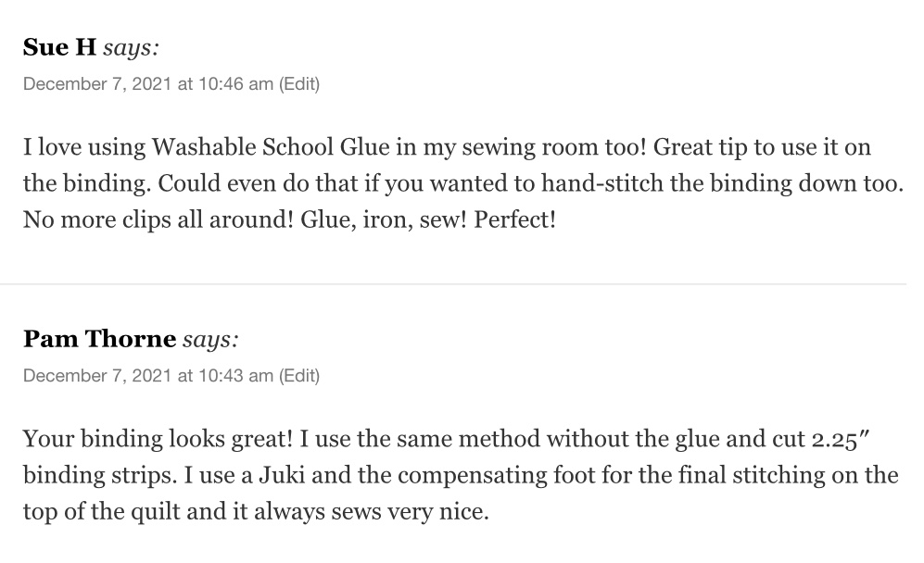Click the Pam Thorne author name
Viewport: 924px width, 563px height.
pyautogui.click(x=99, y=339)
